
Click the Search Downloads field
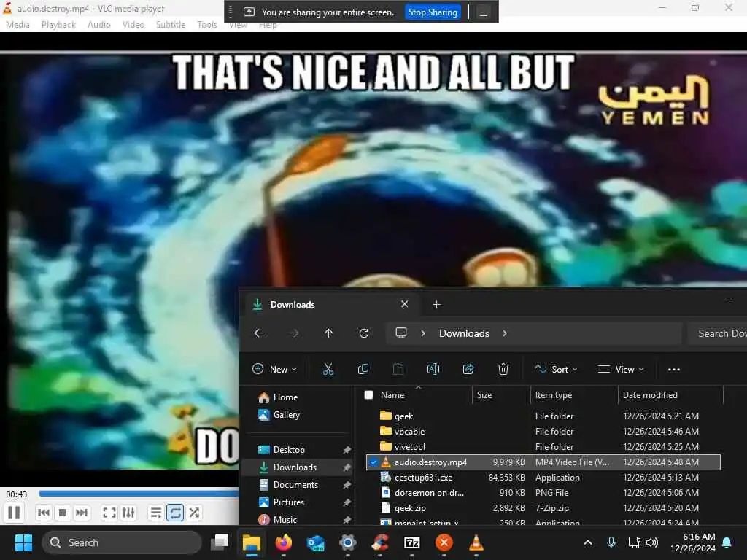717,333
